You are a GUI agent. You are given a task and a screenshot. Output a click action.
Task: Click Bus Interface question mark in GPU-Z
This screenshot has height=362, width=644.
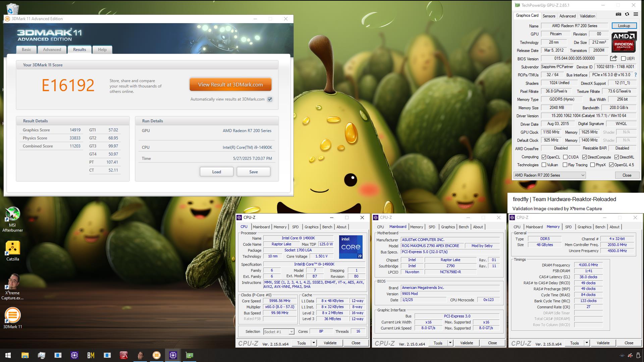635,75
